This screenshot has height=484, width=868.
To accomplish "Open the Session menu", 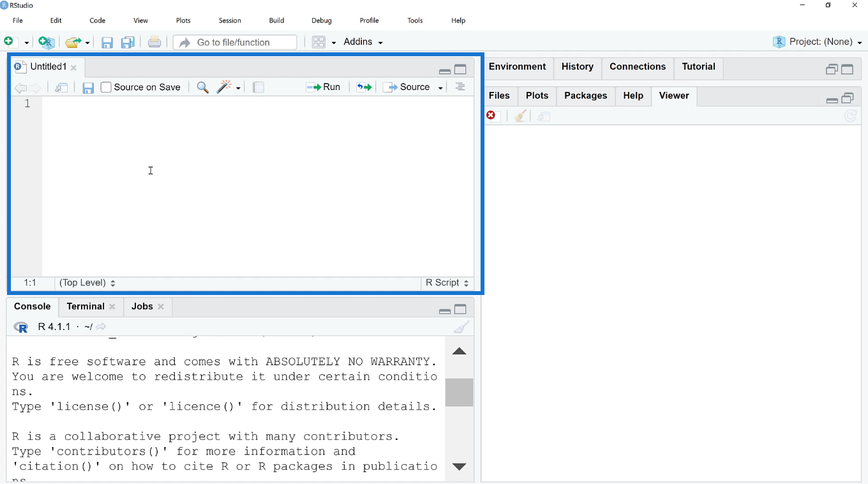I will pos(230,20).
